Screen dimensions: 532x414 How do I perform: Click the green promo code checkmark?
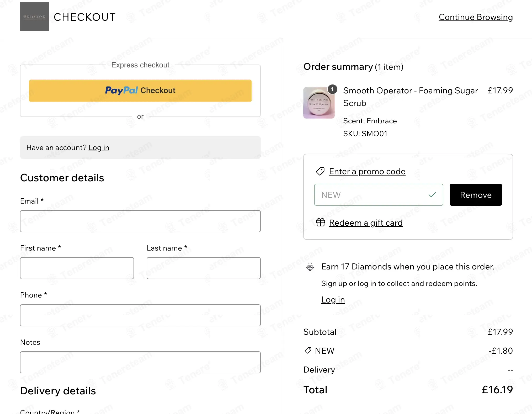tap(432, 195)
